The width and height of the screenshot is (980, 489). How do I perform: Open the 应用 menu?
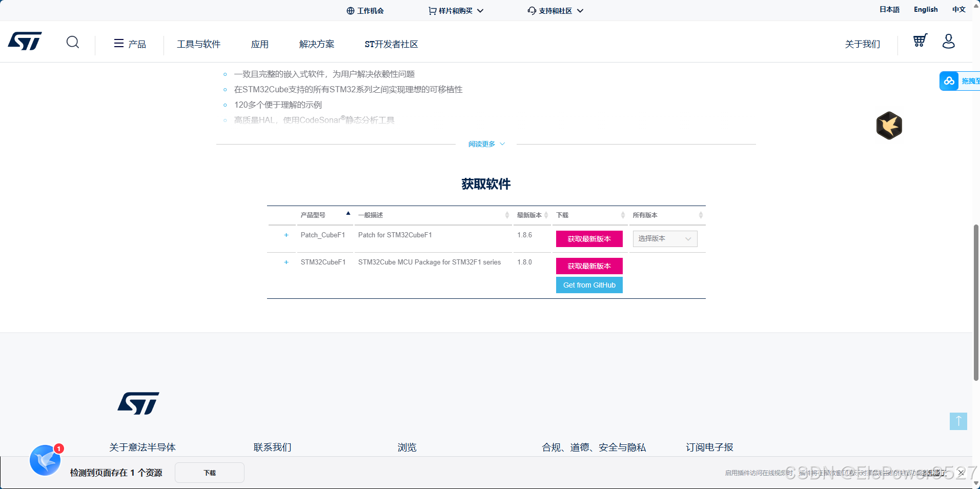click(x=260, y=44)
